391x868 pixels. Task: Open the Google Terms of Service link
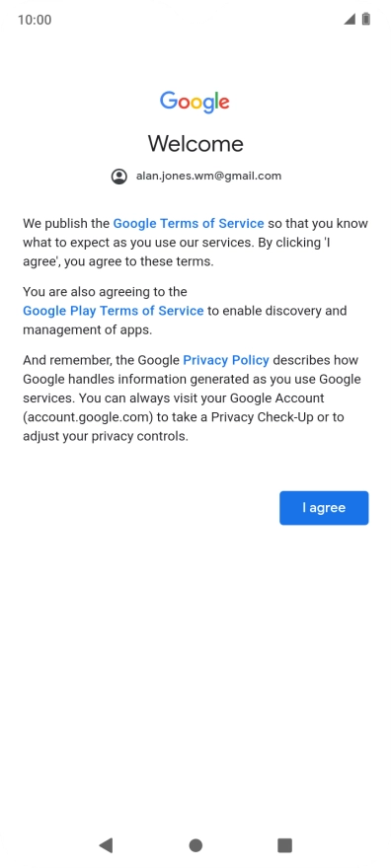click(x=189, y=224)
